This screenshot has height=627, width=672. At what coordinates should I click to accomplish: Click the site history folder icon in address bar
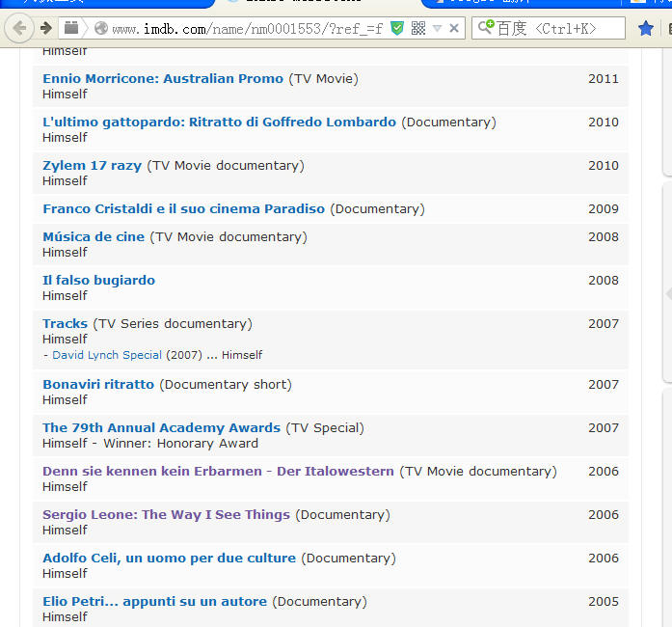coord(71,28)
